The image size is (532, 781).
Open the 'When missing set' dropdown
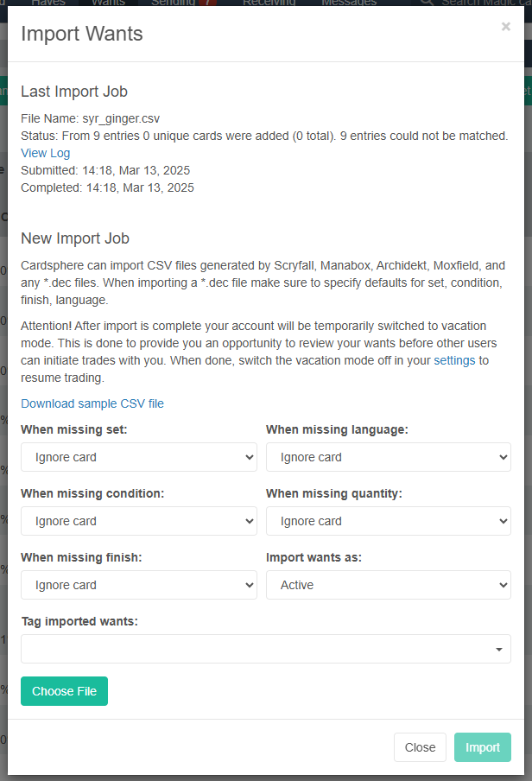pyautogui.click(x=138, y=457)
